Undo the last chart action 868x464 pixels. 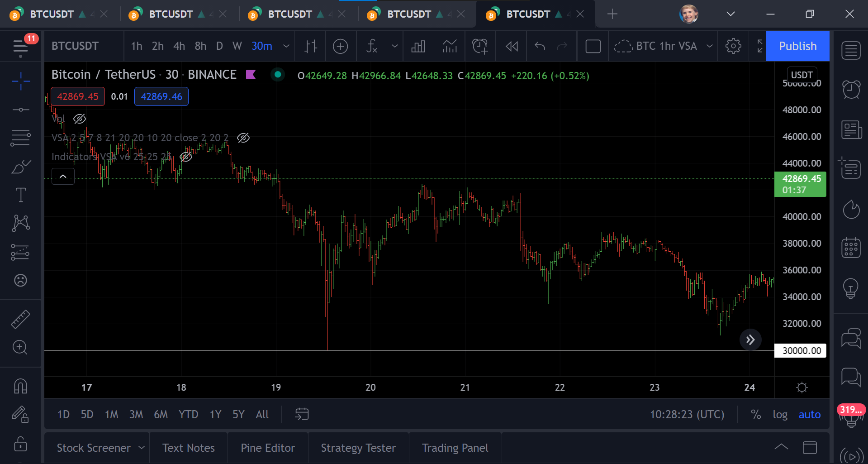point(540,46)
